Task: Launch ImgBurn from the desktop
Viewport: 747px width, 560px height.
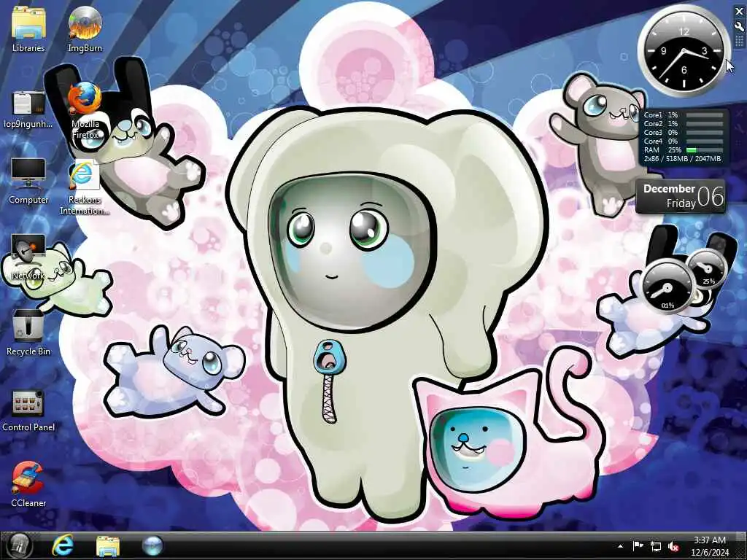Action: point(85,28)
